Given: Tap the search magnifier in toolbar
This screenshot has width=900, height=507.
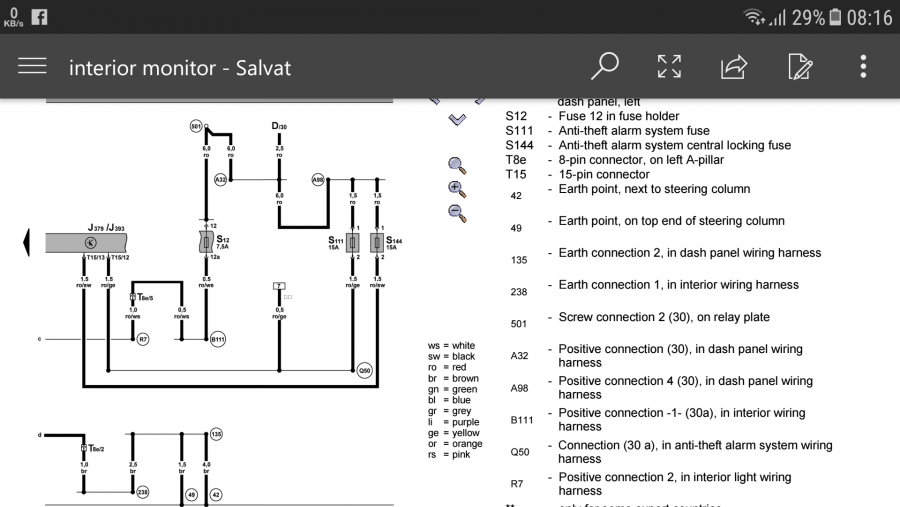Looking at the screenshot, I should coord(604,67).
